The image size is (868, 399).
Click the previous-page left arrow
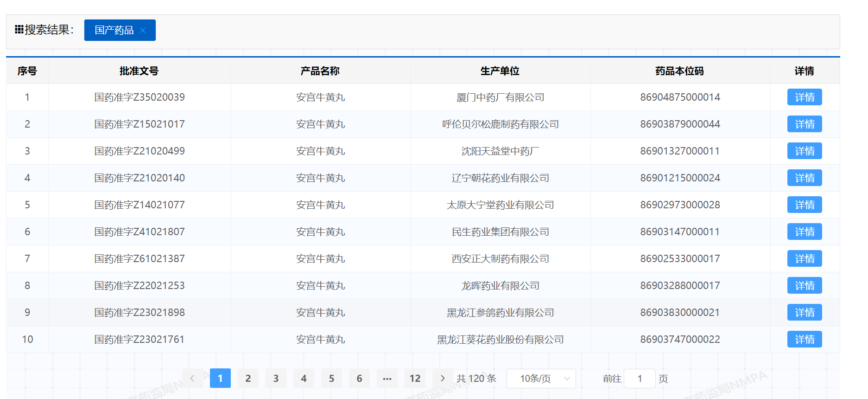[x=192, y=378]
